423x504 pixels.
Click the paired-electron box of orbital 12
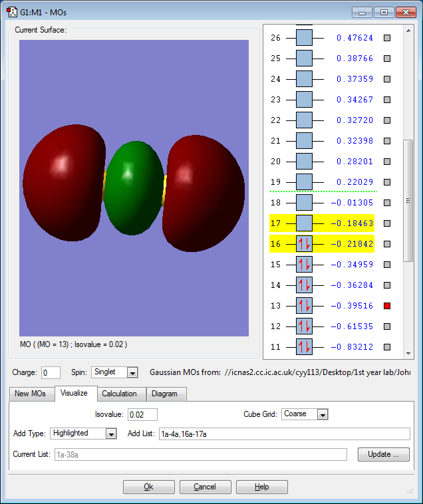pos(304,326)
